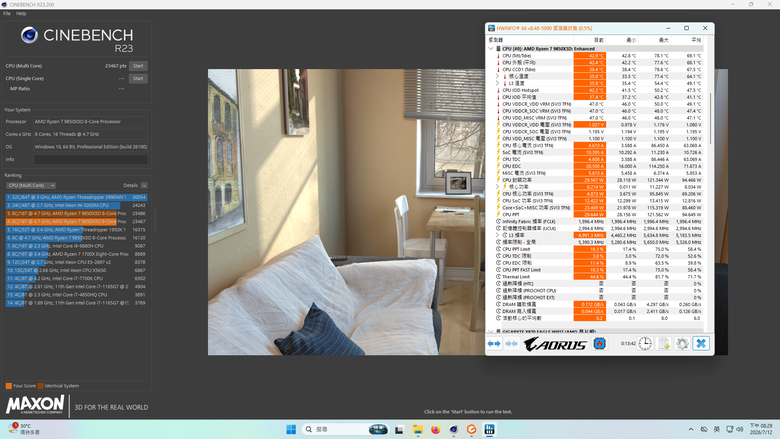The image size is (780, 439).
Task: Select the CPU PPT FAST Limit row
Action: coord(595,269)
